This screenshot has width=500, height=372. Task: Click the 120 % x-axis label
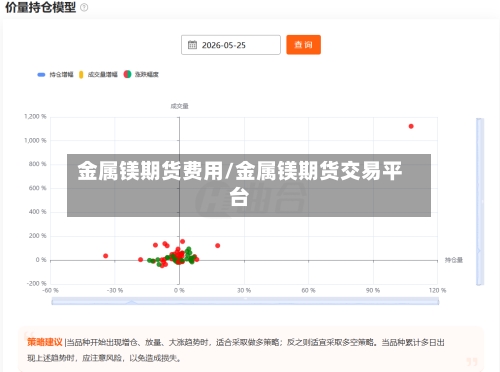point(437,290)
